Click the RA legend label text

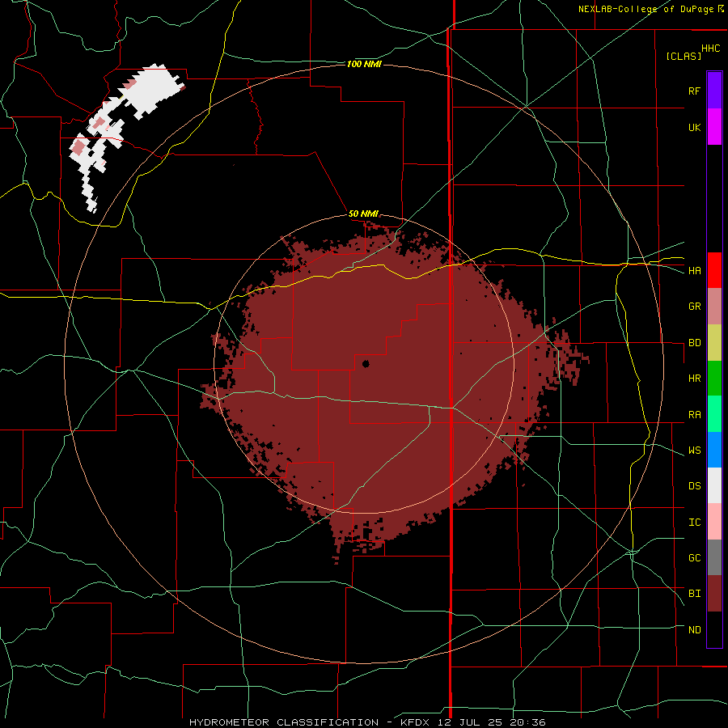694,415
